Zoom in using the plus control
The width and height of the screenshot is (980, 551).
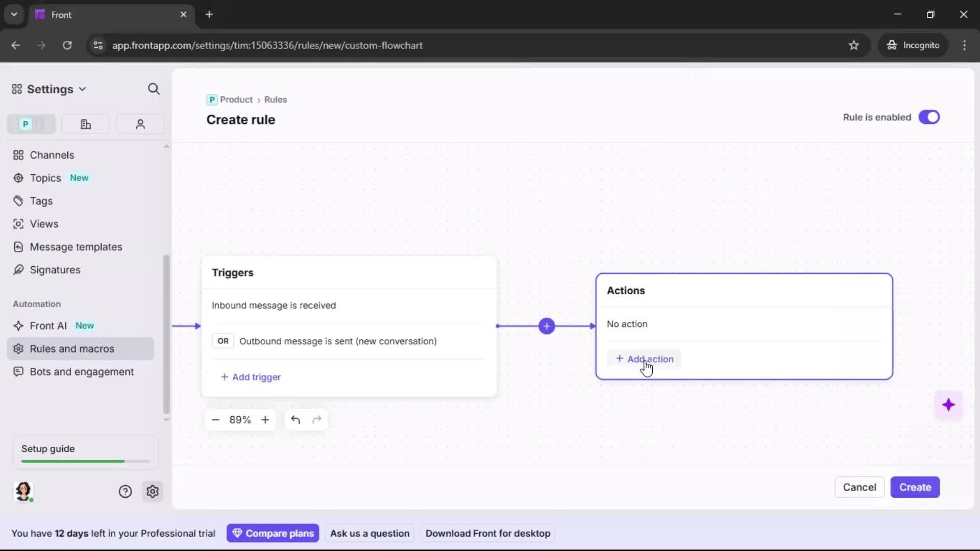(265, 419)
